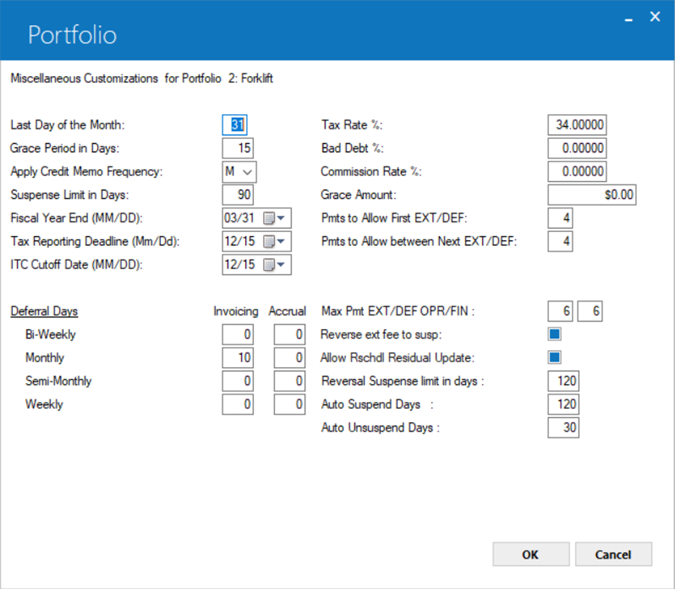Screen dimensions: 675x589
Task: Click the Monthly Invoicing deferral field
Action: tap(238, 358)
